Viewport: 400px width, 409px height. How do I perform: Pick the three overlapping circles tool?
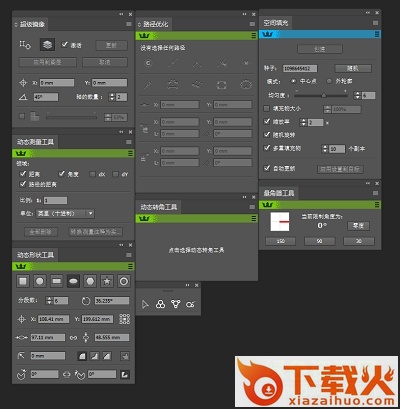[x=160, y=304]
